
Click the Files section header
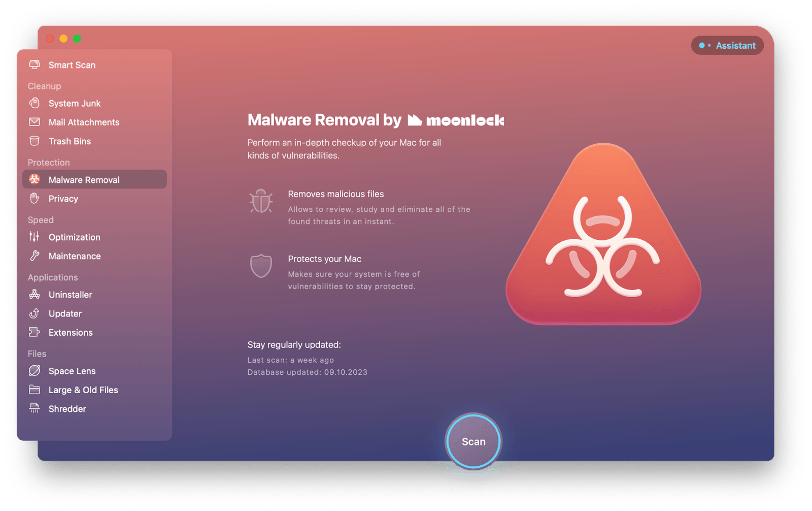pyautogui.click(x=37, y=354)
